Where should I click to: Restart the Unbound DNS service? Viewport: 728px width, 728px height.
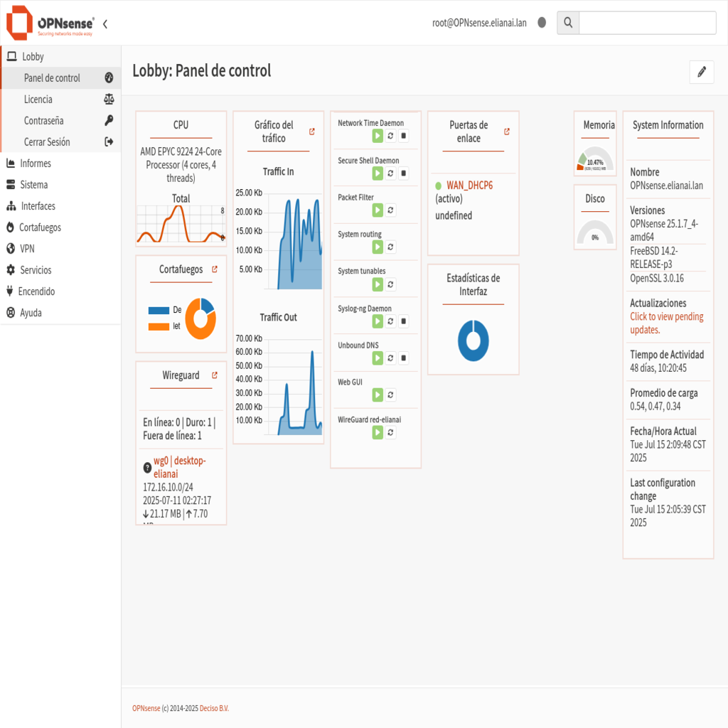click(390, 358)
